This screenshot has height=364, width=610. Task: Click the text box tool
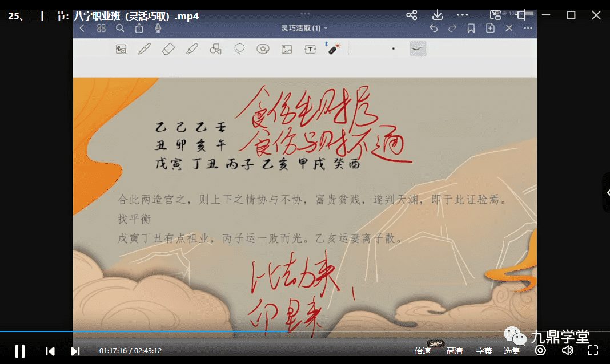point(310,49)
